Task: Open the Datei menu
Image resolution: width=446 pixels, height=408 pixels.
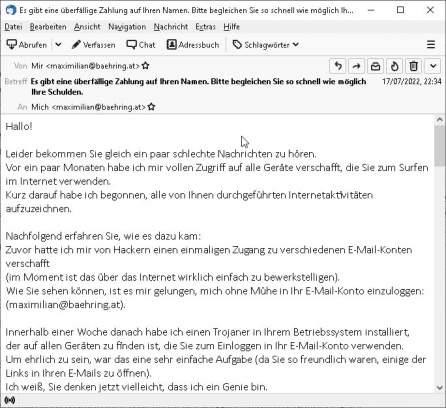Action: click(x=13, y=27)
